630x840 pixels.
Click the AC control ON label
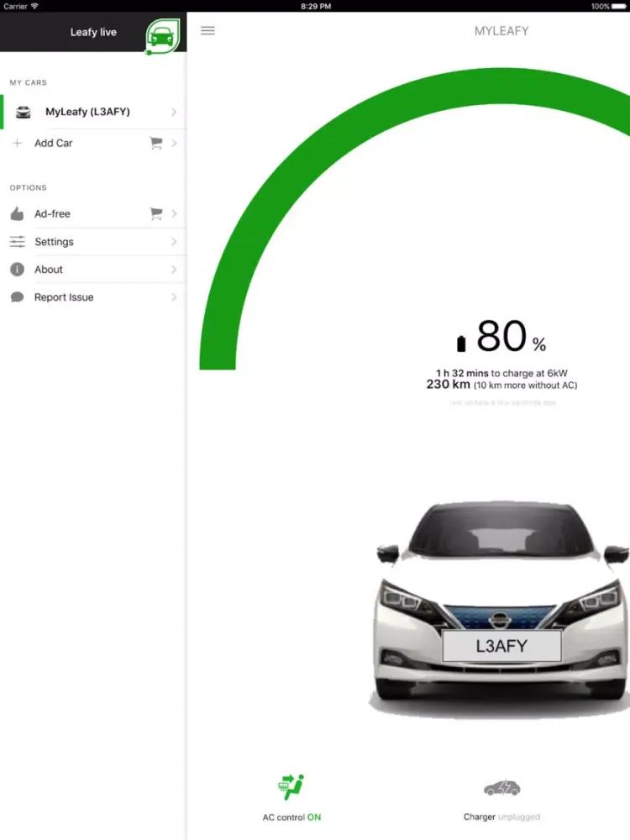(291, 817)
